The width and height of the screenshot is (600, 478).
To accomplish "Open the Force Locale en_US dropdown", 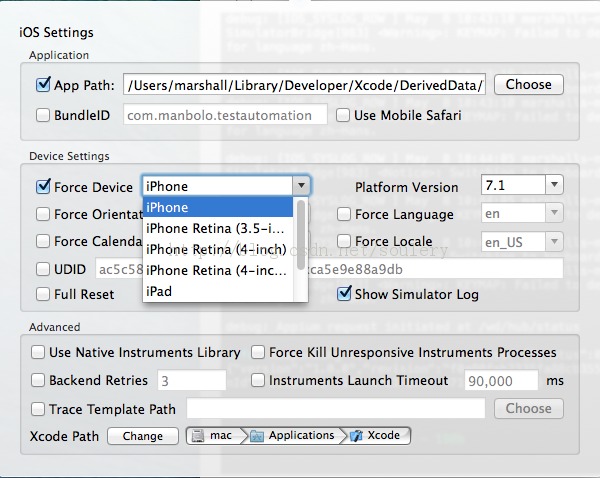I will click(554, 241).
